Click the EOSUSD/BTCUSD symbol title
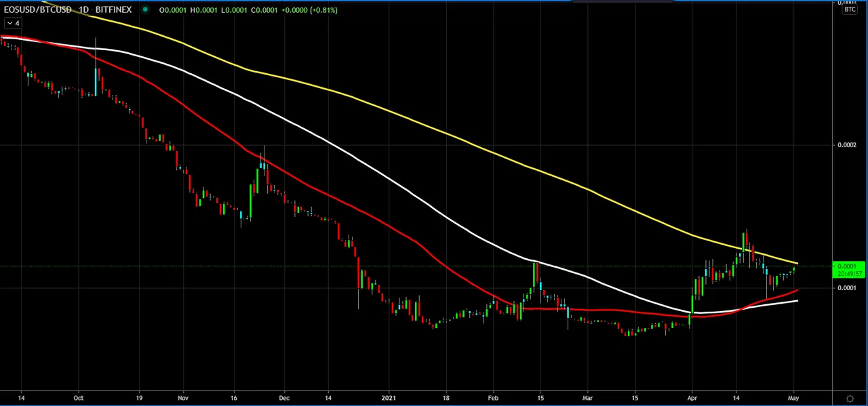868x406 pixels. tap(38, 9)
